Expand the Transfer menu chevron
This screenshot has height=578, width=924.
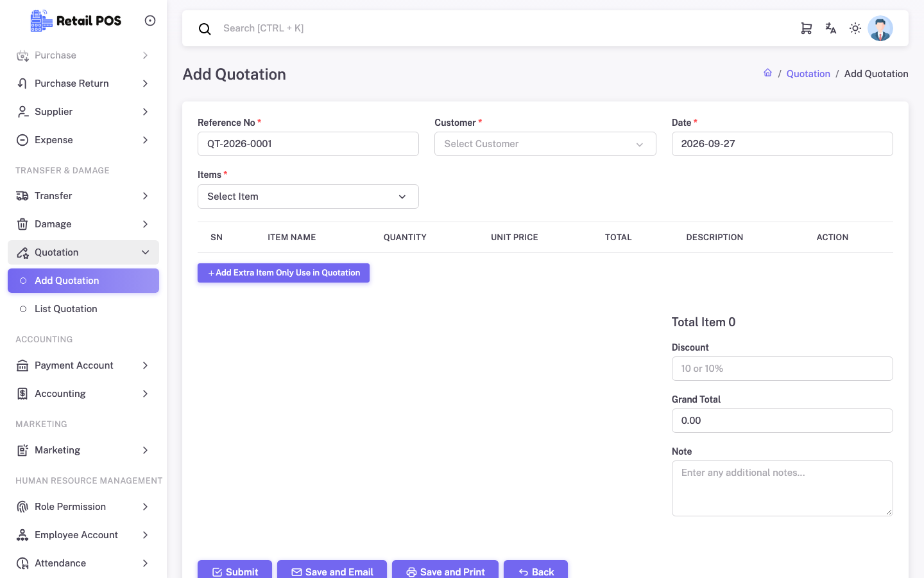click(146, 196)
